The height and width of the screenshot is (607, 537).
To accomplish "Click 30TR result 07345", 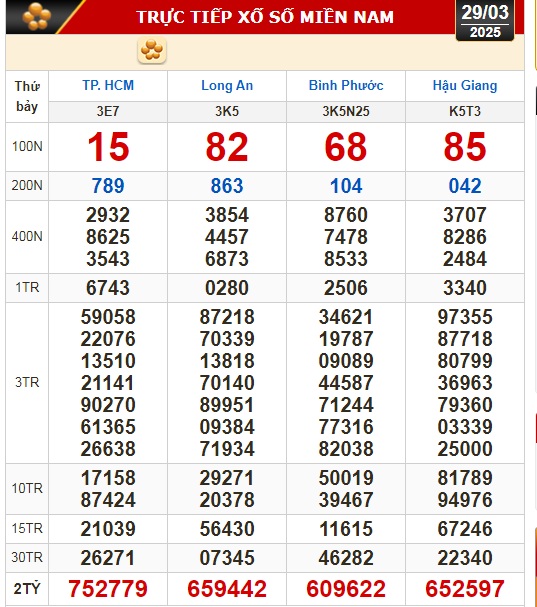I will click(x=227, y=558).
